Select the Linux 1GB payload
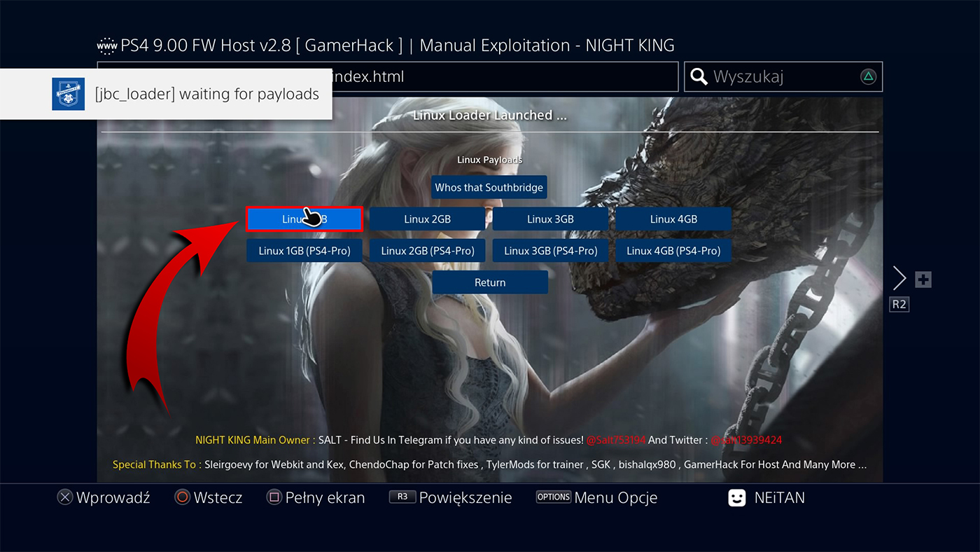The width and height of the screenshot is (980, 552). (x=304, y=219)
